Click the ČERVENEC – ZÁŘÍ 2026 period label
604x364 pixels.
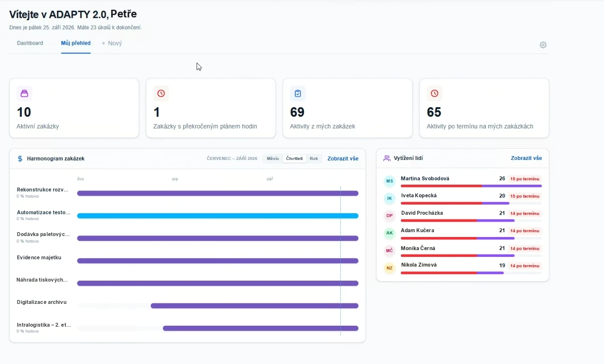point(232,158)
